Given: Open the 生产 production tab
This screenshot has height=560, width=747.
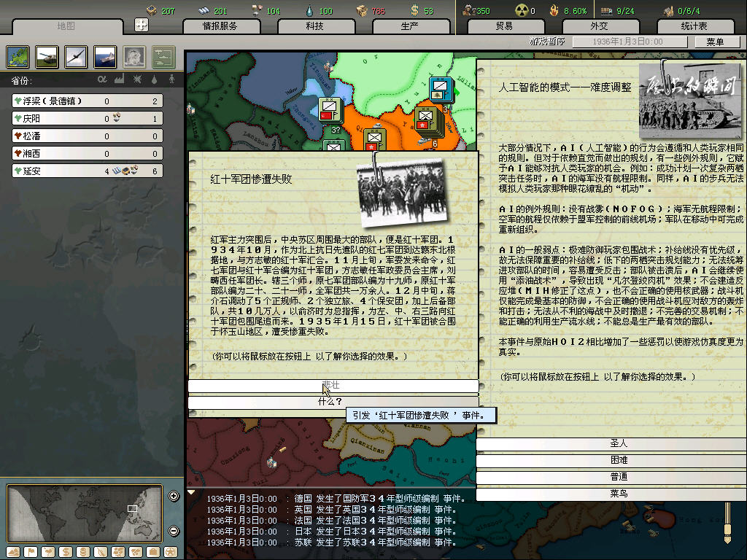Looking at the screenshot, I should point(410,26).
